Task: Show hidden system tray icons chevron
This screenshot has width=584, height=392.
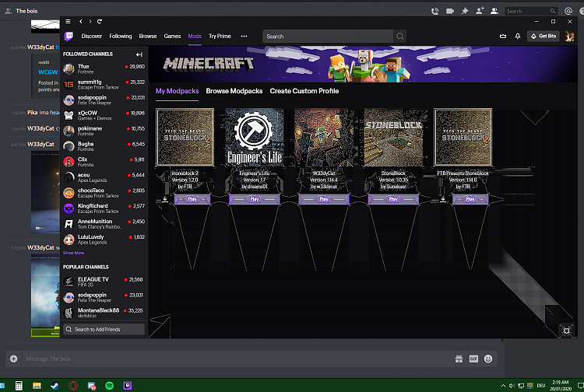Action: [503, 386]
